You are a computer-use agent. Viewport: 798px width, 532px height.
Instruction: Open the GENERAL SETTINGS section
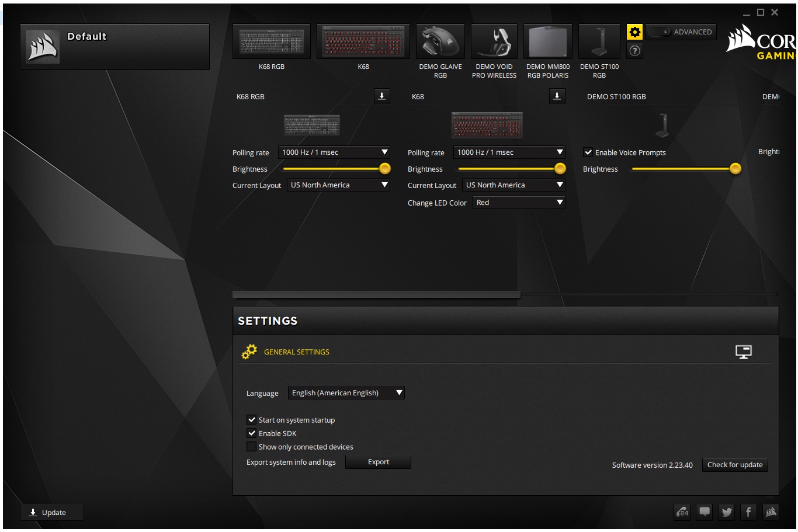tap(297, 352)
